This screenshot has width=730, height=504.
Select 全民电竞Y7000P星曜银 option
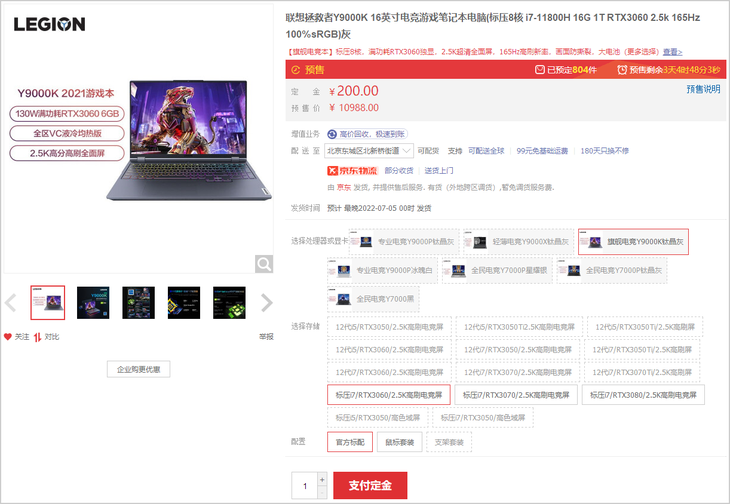coord(497,270)
